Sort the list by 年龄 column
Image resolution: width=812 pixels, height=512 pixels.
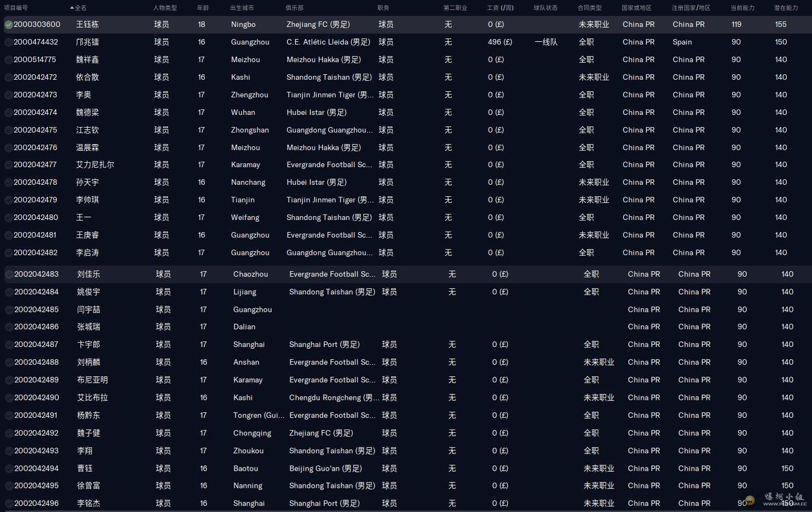(x=202, y=8)
